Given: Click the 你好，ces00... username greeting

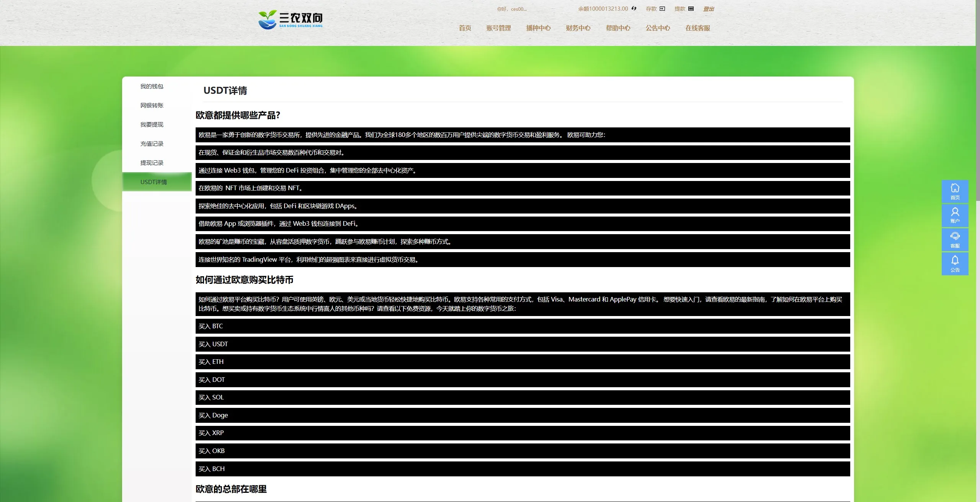Looking at the screenshot, I should click(512, 9).
